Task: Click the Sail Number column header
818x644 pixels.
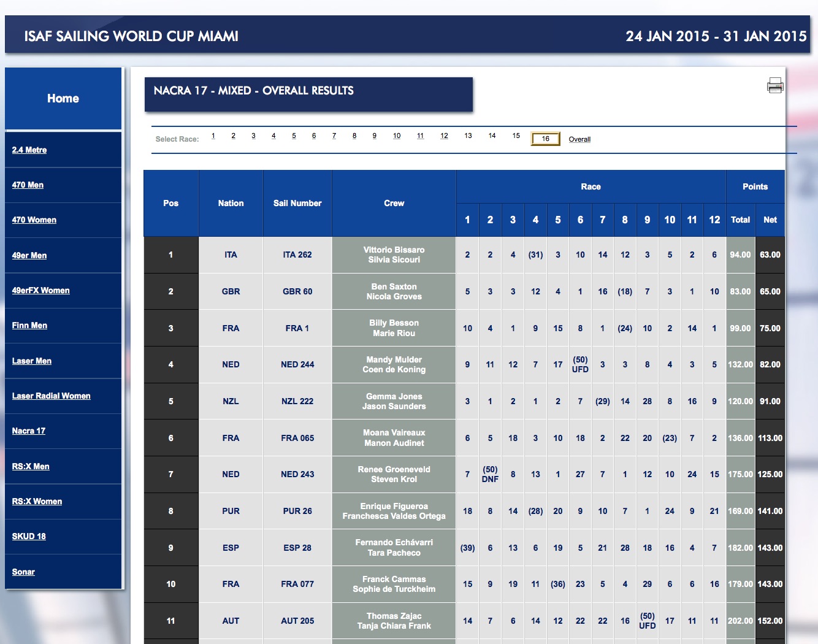Action: pyautogui.click(x=297, y=203)
